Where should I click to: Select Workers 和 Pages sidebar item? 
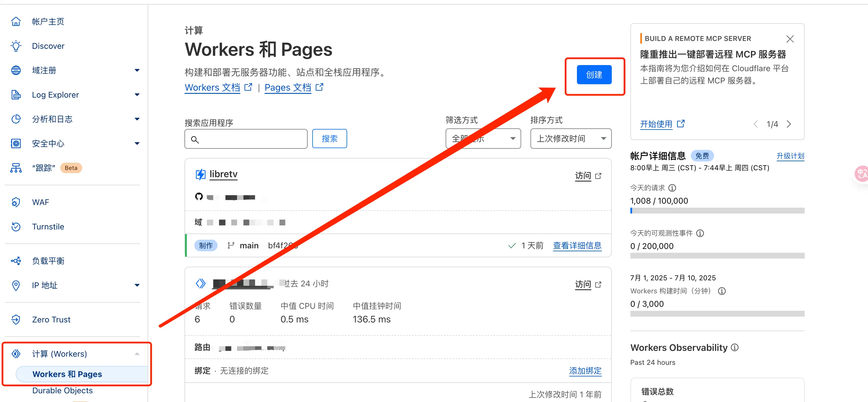82,374
